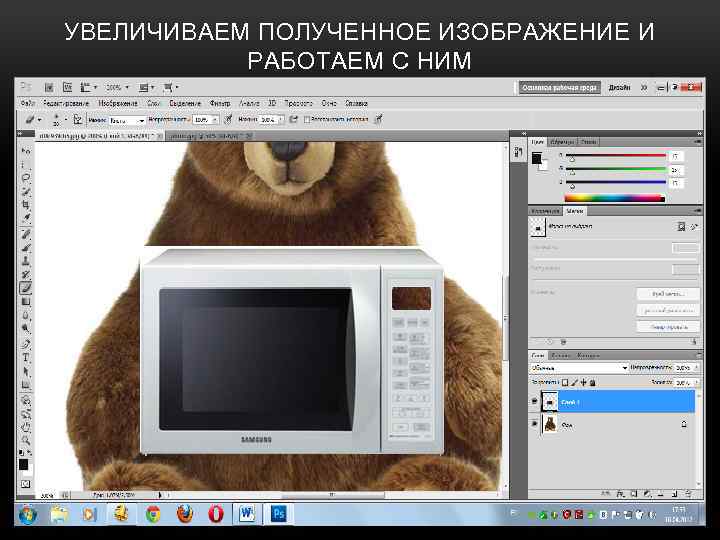Select the Dodge tool
Image resolution: width=720 pixels, height=540 pixels.
(x=26, y=329)
